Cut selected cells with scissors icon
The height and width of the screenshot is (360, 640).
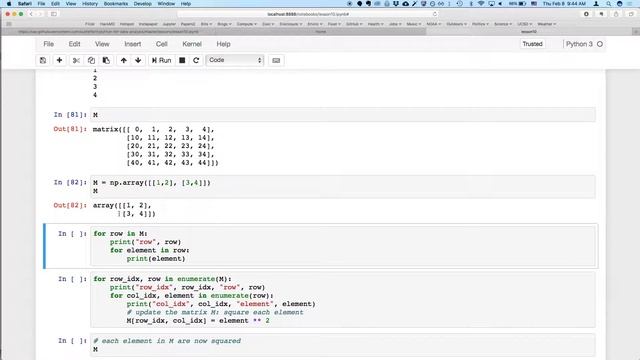76,60
